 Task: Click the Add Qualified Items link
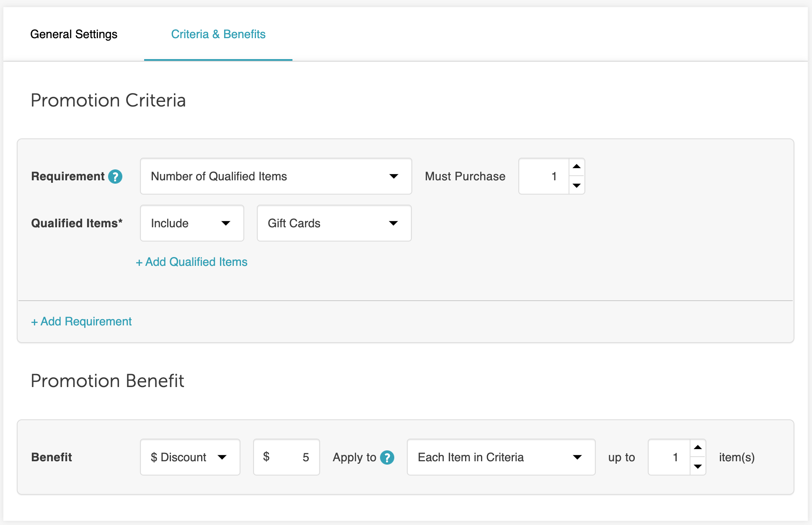click(192, 262)
